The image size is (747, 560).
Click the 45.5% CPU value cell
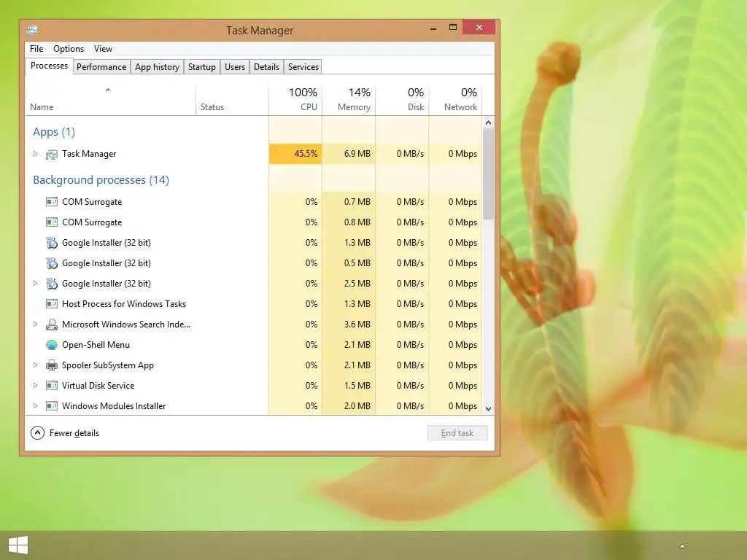click(x=295, y=154)
